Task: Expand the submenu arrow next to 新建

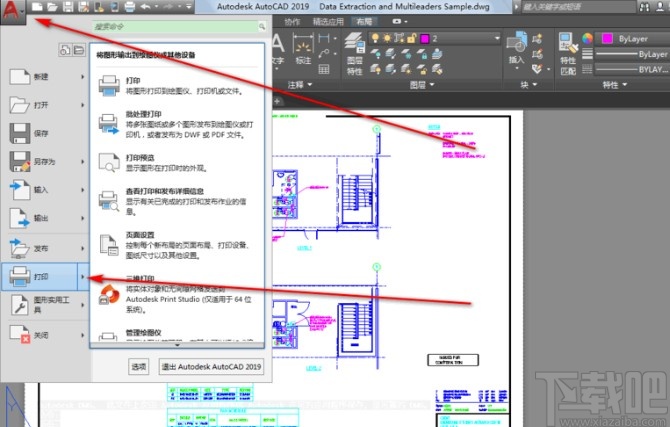Action: point(82,77)
